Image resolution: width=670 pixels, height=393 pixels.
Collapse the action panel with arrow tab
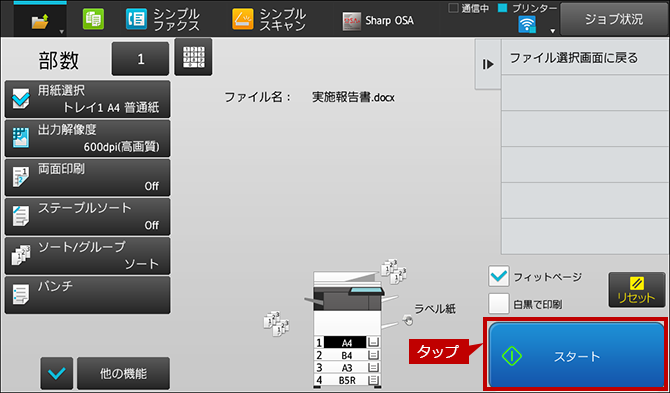[488, 65]
